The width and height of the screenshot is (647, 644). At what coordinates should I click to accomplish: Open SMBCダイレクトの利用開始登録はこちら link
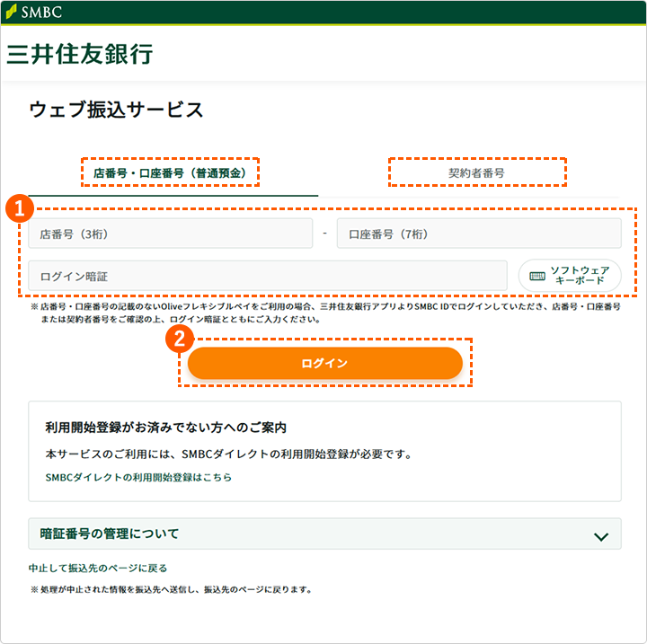coord(138,477)
